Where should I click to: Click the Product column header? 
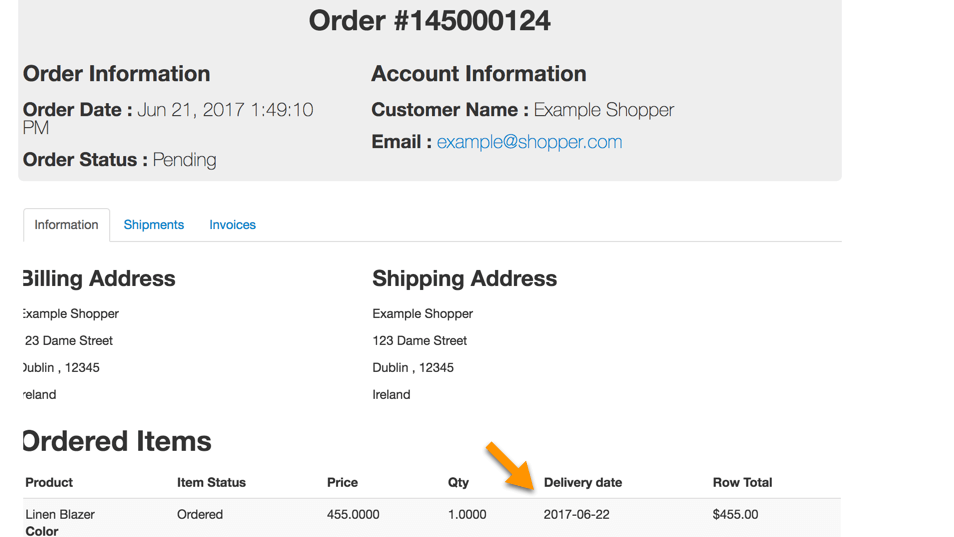pyautogui.click(x=49, y=482)
